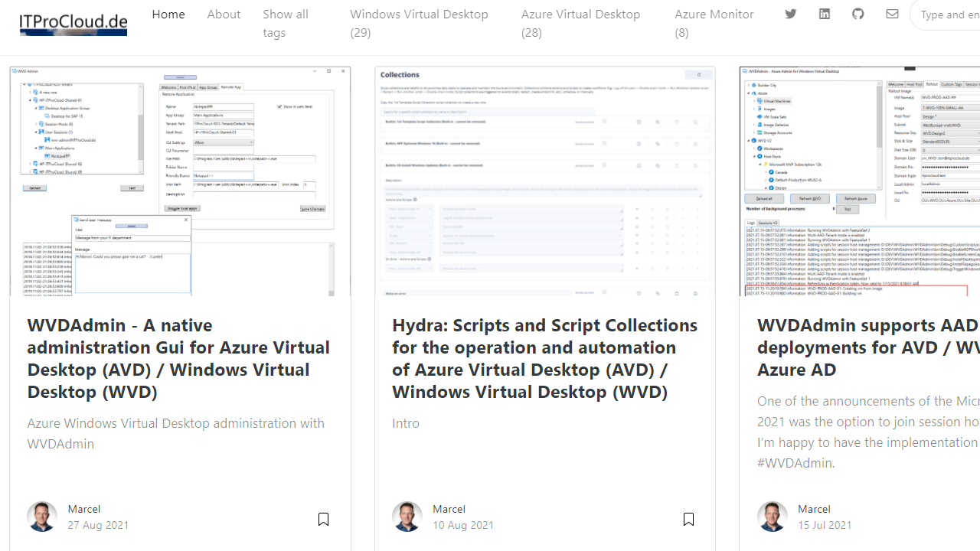Open the Hydra Collections article thumbnail

point(545,181)
